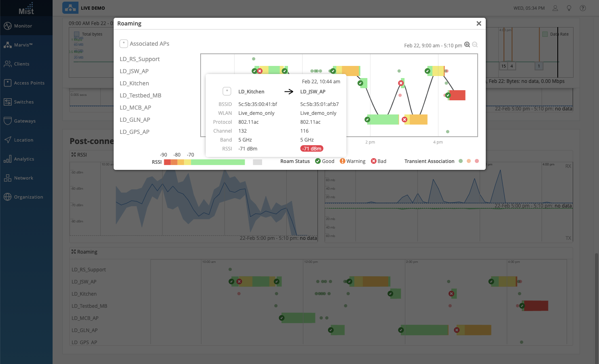Click bad roam marker on LD_Kitchen row in dialog

[x=401, y=83]
